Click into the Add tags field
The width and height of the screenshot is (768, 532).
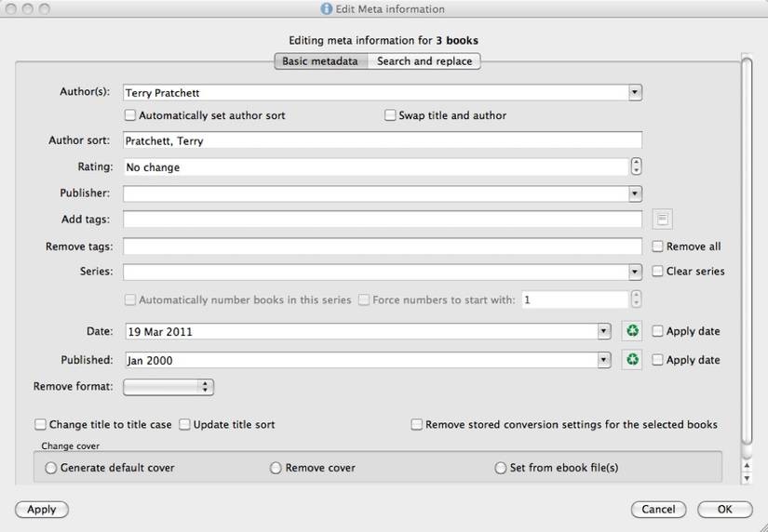[x=382, y=219]
